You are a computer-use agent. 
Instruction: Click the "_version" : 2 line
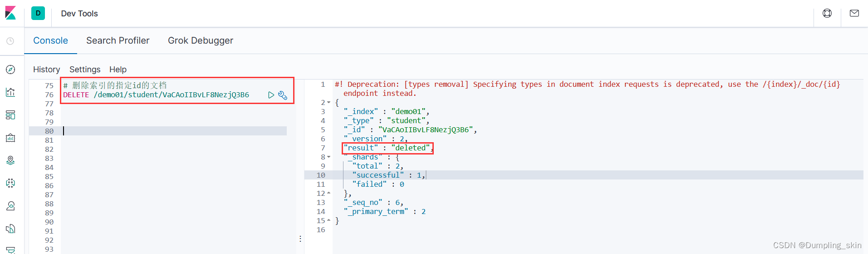click(376, 139)
